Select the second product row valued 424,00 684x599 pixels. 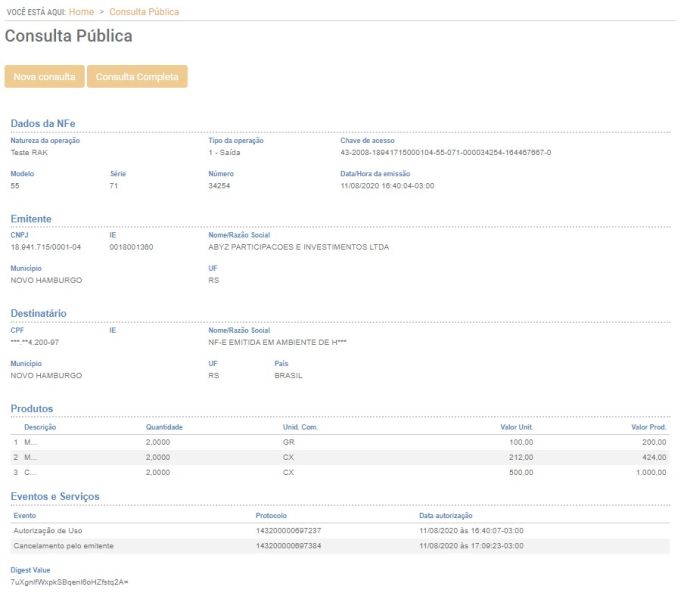click(x=340, y=456)
